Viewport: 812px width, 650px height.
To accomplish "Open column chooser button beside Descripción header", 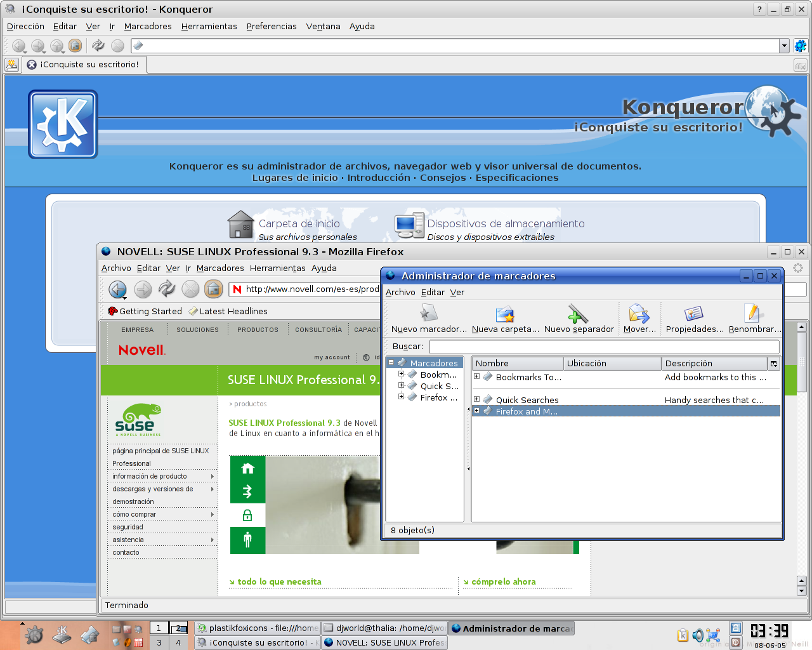I will [x=774, y=363].
